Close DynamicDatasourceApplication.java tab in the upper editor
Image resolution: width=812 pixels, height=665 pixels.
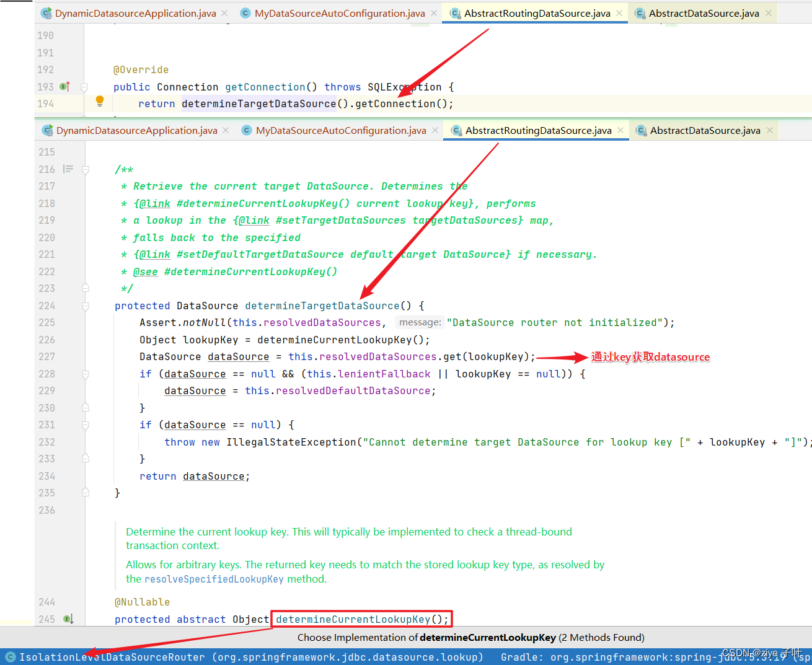[224, 13]
